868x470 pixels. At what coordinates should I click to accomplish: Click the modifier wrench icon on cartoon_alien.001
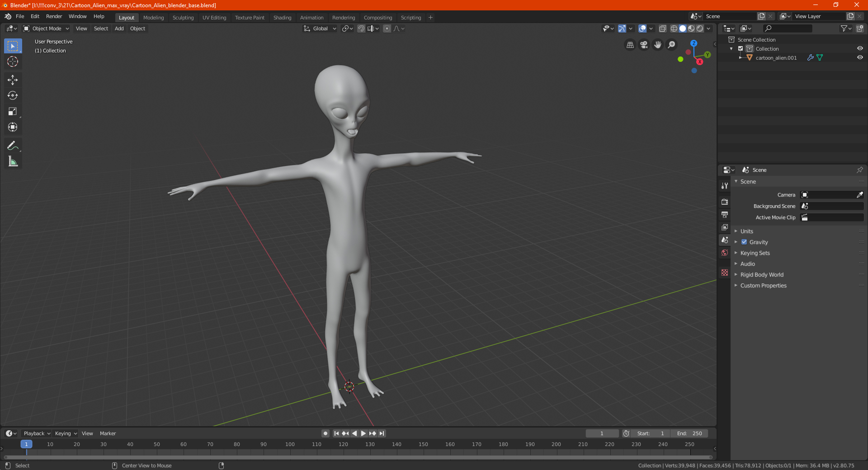coord(811,58)
